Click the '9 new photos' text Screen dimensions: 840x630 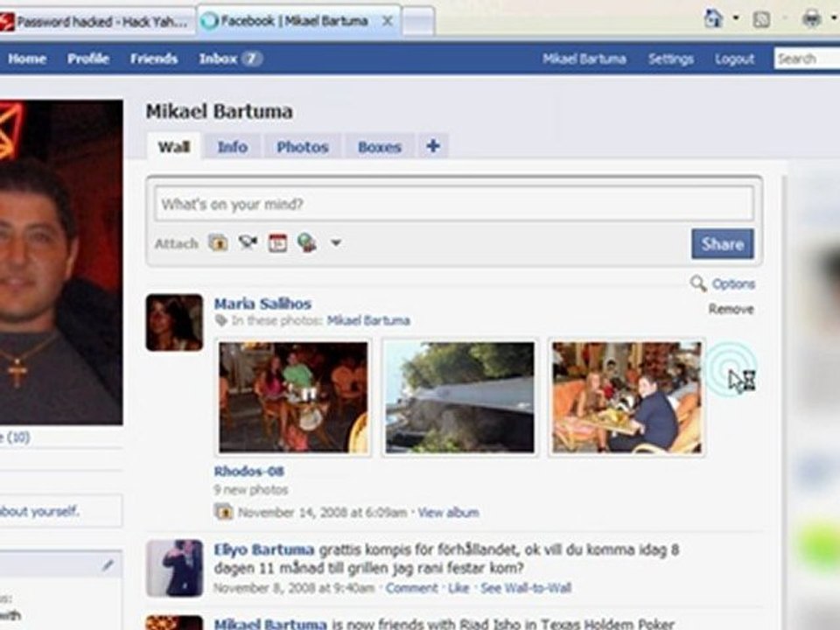251,490
